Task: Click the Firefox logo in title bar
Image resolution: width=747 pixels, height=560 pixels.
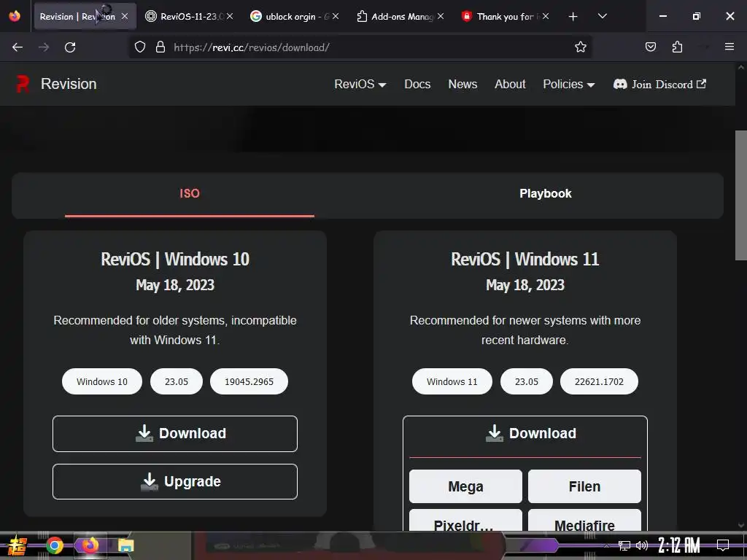Action: pos(15,16)
